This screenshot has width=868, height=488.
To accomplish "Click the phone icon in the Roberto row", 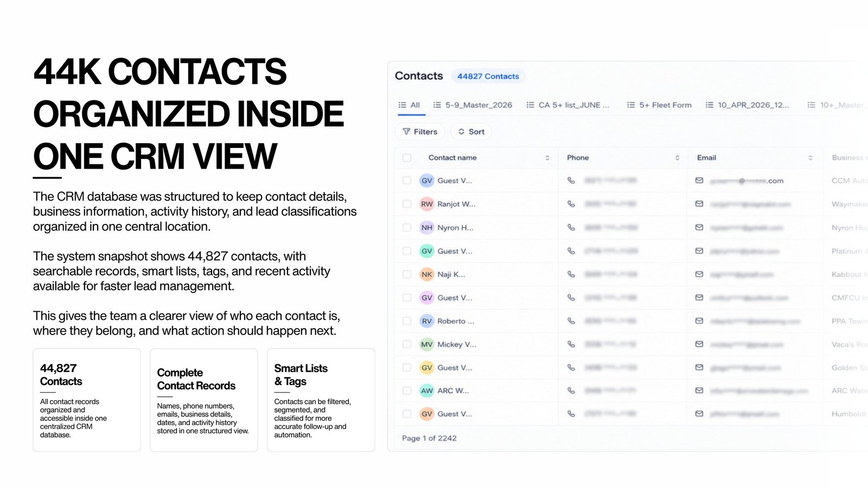I will pyautogui.click(x=571, y=320).
